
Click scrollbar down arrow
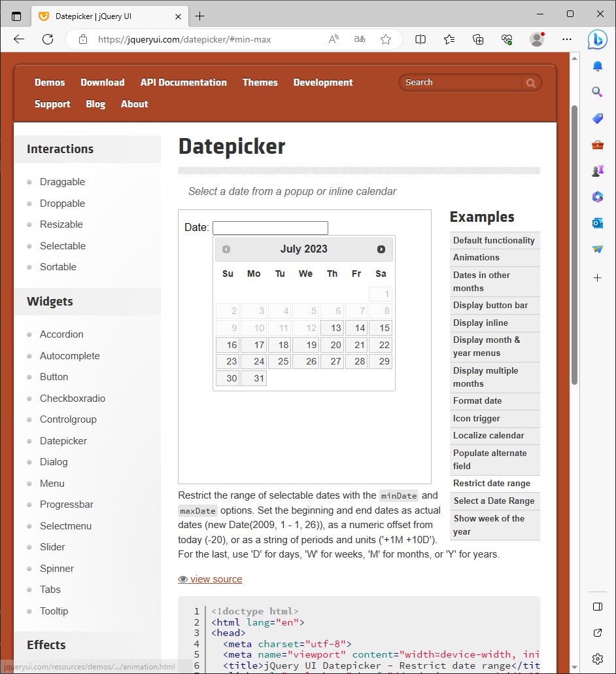click(574, 667)
